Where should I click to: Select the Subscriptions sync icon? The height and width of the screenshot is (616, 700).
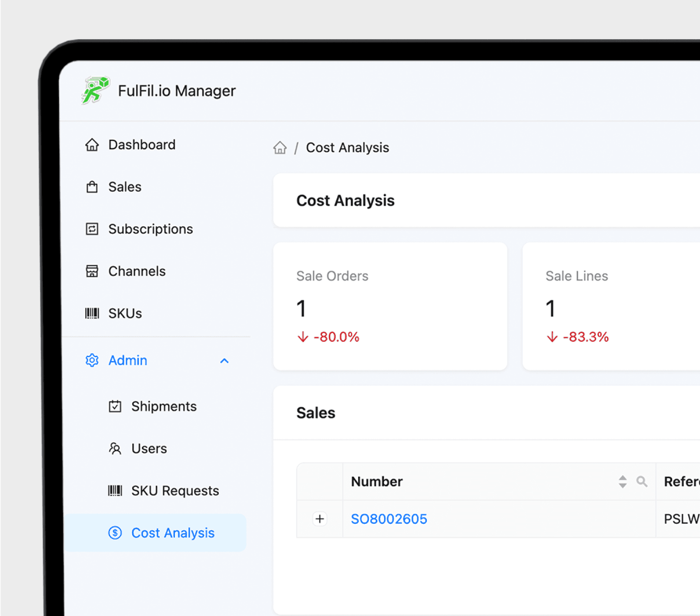coord(92,229)
